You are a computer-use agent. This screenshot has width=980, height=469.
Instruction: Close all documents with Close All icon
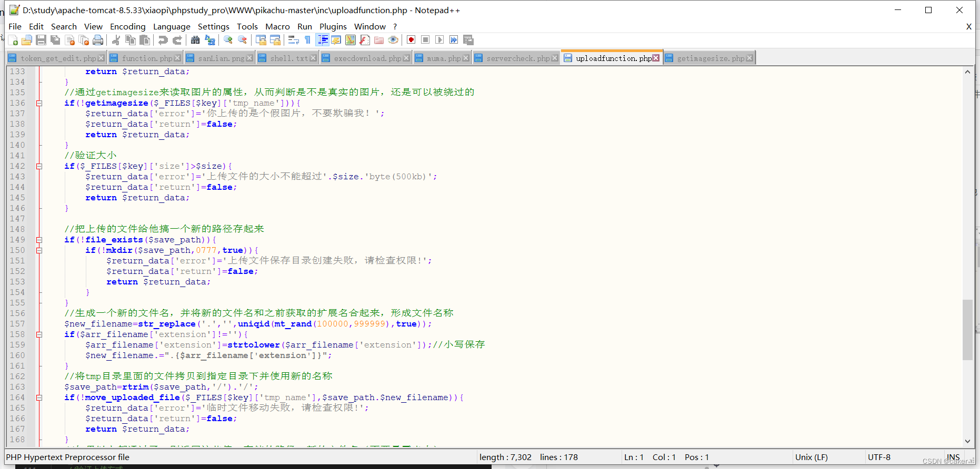pyautogui.click(x=84, y=40)
